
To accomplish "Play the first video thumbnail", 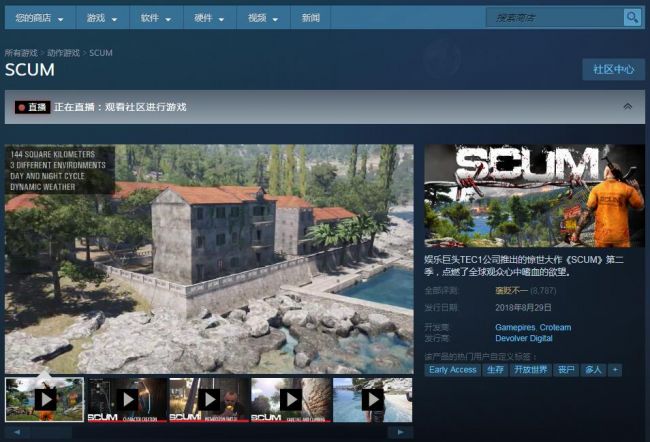I will pos(45,399).
